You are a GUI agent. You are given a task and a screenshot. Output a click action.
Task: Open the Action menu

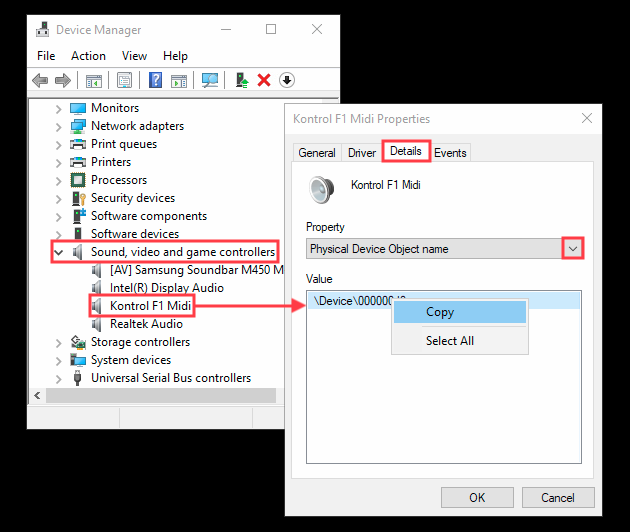[x=88, y=56]
